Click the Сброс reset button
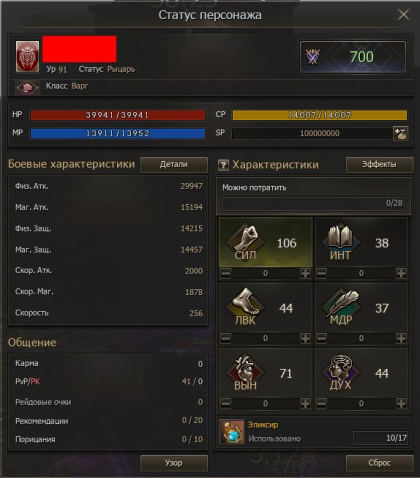Viewport: 420px width, 478px height. pos(379,463)
